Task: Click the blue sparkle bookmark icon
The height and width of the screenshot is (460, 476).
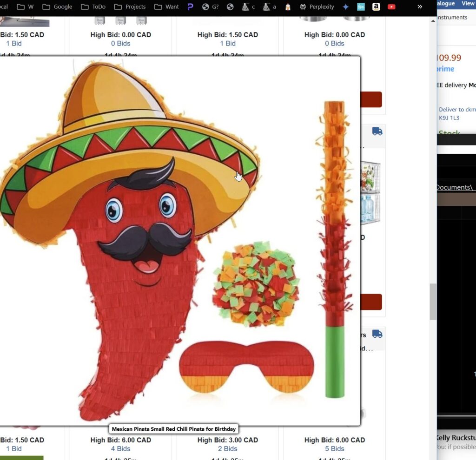Action: tap(345, 7)
